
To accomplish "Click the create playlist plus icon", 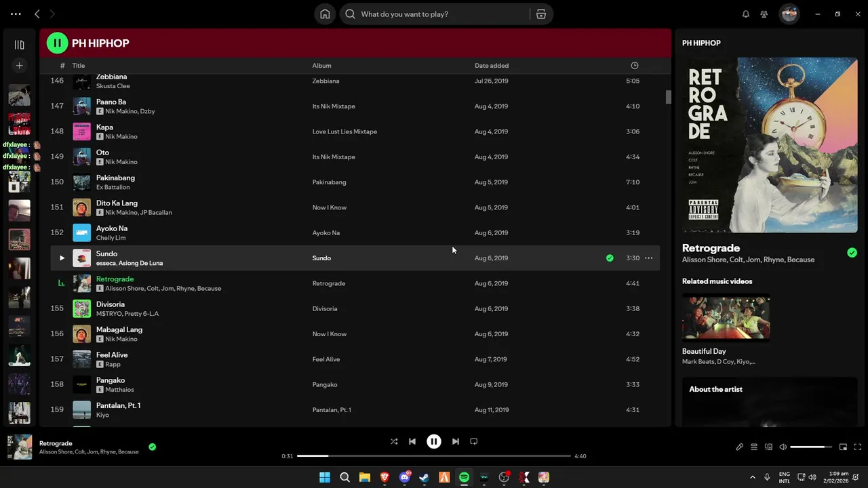I will 19,66.
